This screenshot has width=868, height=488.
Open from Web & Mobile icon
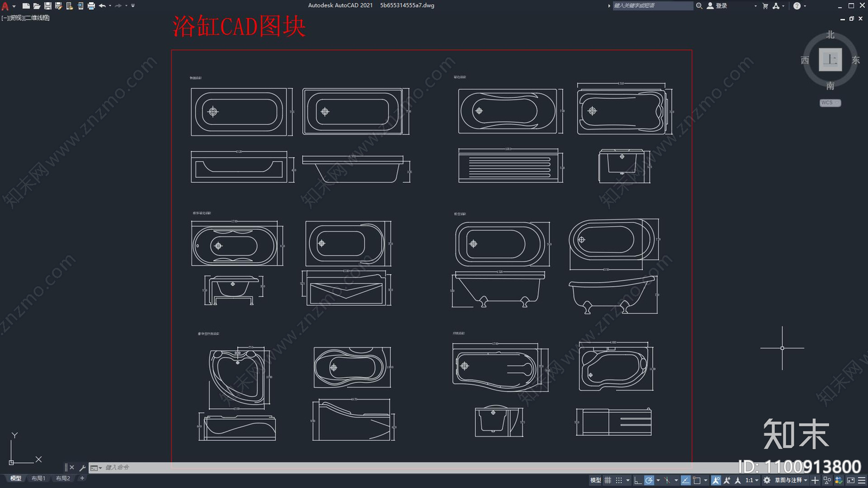click(x=69, y=6)
